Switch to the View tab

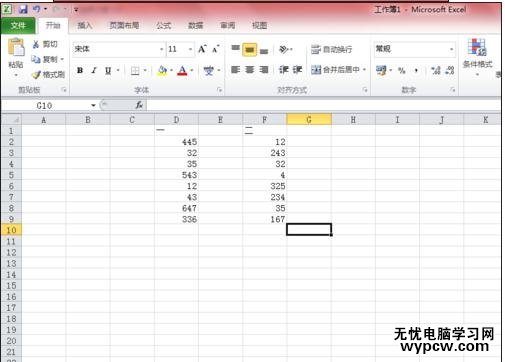click(x=259, y=25)
